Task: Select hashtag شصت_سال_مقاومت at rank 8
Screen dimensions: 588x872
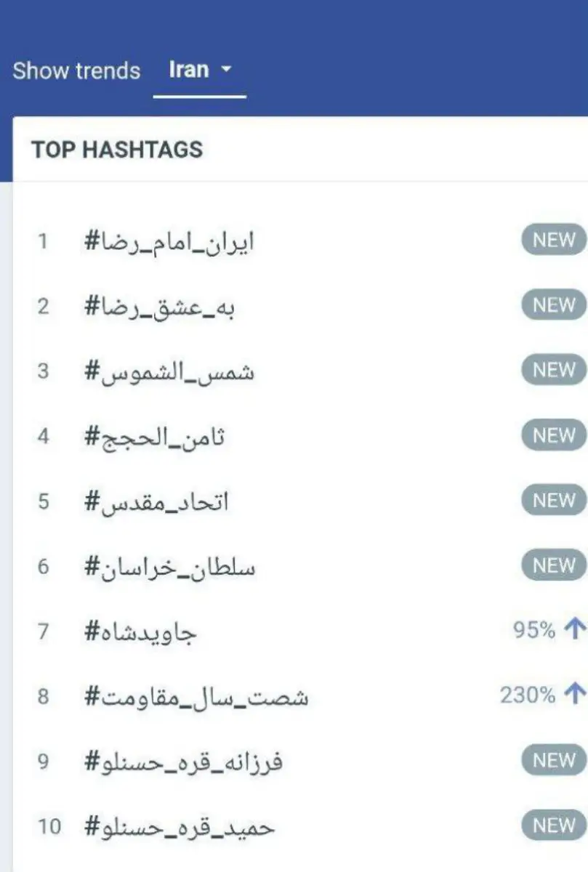Action: 201,695
